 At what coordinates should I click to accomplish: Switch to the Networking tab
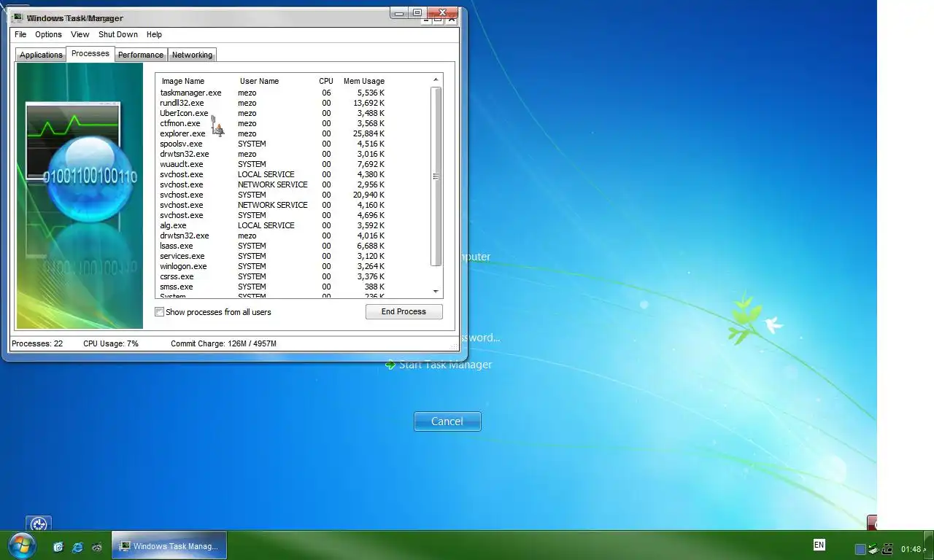coord(192,55)
